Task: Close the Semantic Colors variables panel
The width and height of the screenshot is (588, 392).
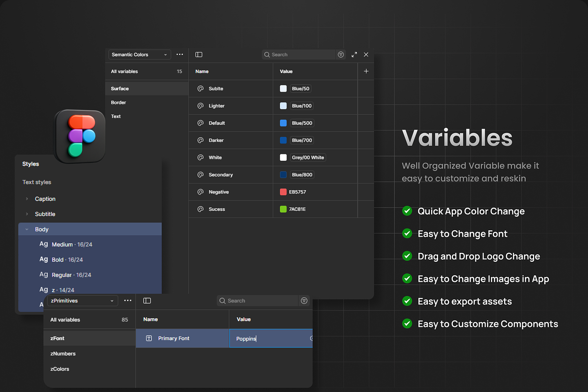Action: (x=366, y=54)
